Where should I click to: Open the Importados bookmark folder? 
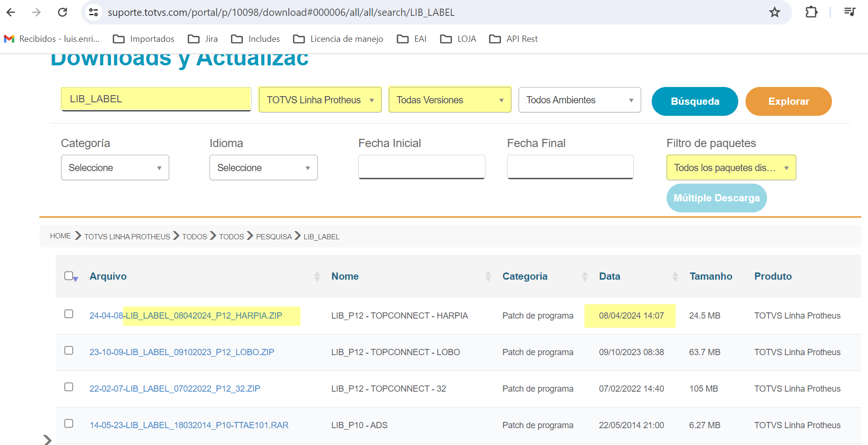coord(144,39)
